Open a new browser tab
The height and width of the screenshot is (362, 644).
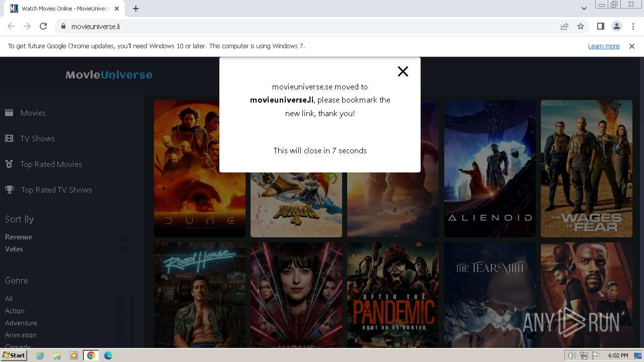[x=136, y=9]
